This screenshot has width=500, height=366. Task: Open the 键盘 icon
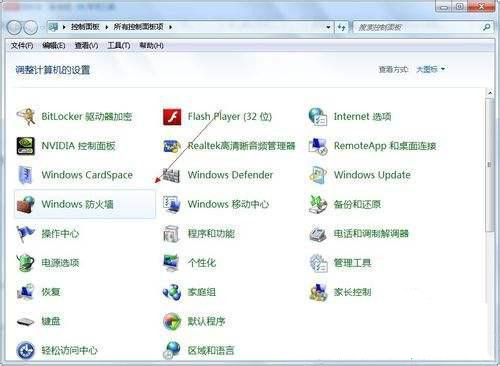pos(26,321)
